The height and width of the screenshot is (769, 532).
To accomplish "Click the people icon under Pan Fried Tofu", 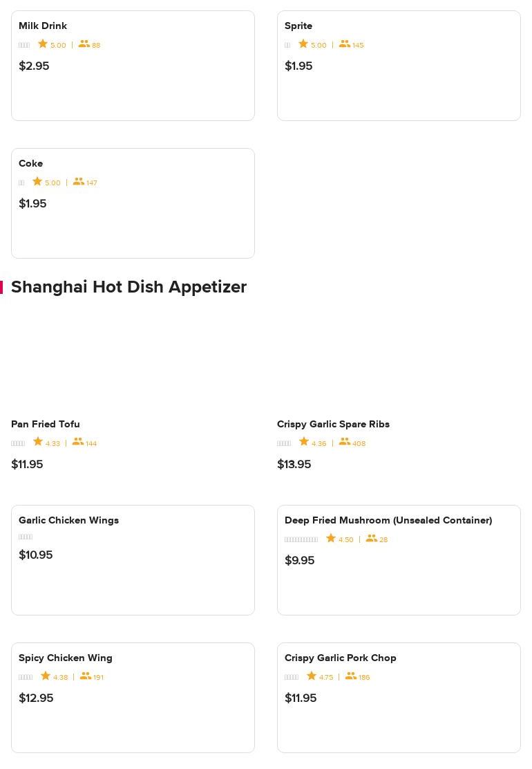I will pos(78,442).
